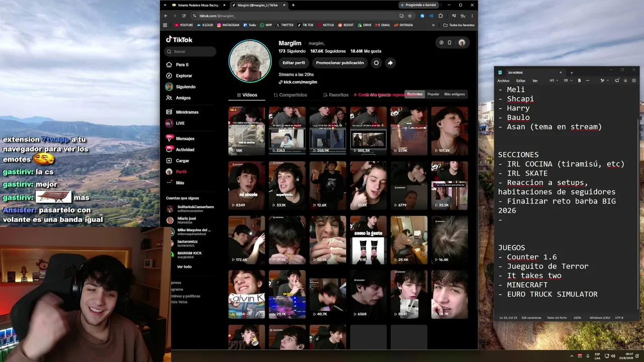Show hidden bookmarks with the chevron
644x362 pixels.
click(x=433, y=25)
